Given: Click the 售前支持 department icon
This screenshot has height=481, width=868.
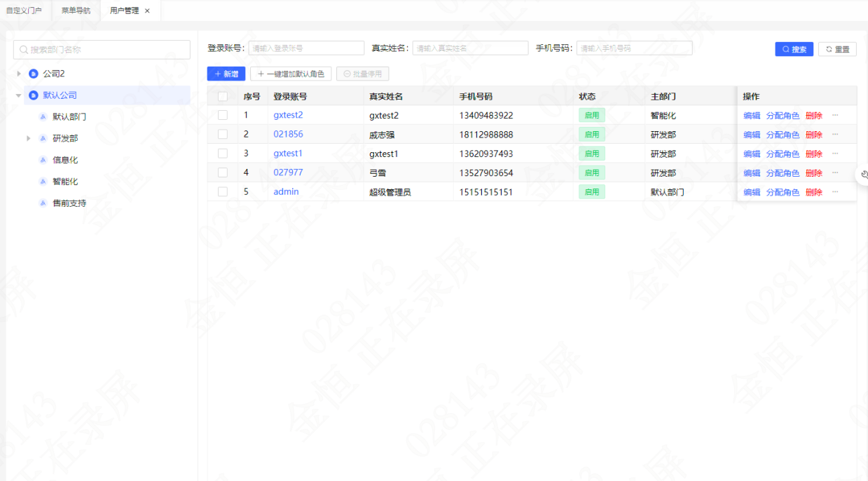Looking at the screenshot, I should tap(43, 203).
